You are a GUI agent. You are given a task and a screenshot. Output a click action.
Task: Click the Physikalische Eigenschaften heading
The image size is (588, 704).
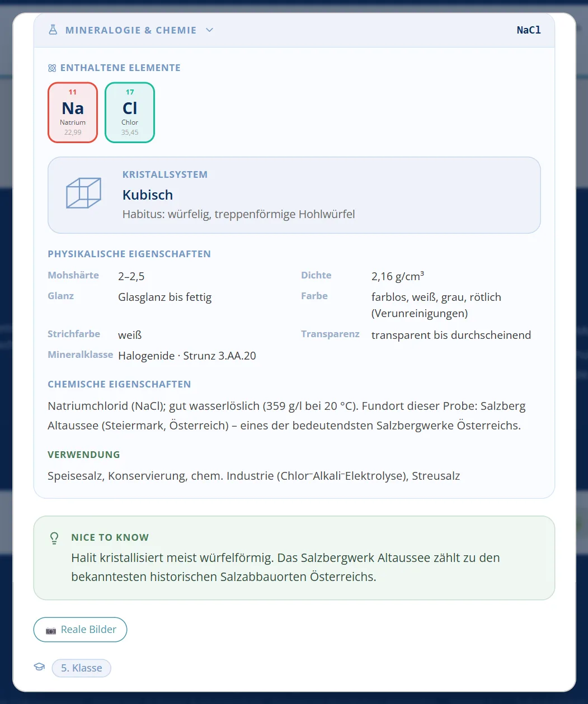coord(129,254)
